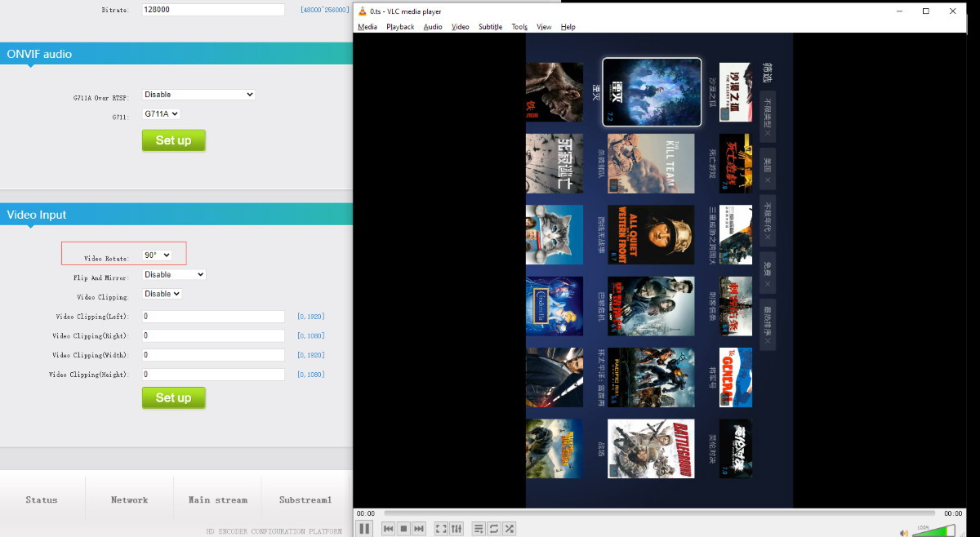This screenshot has height=537, width=980.
Task: Open the VLC Video menu
Action: click(461, 27)
